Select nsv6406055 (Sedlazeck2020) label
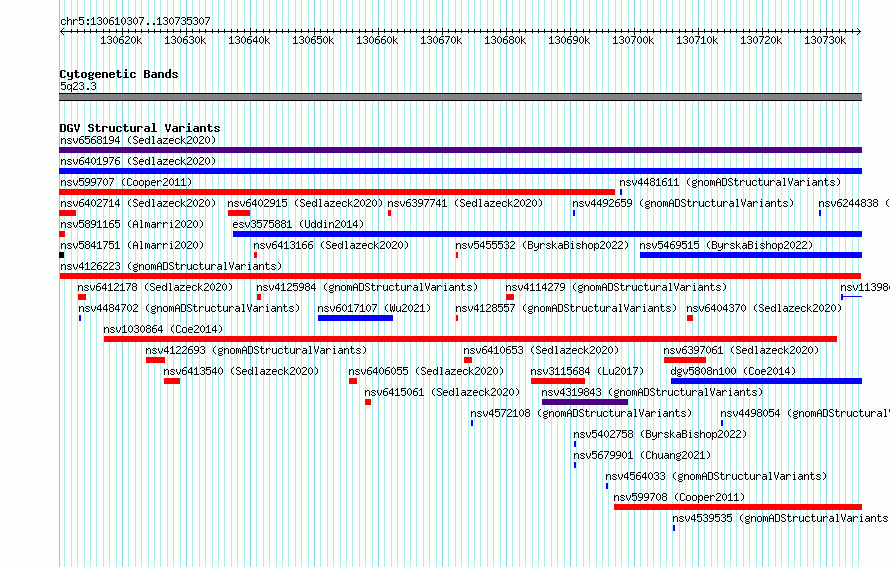This screenshot has height=567, width=890. [x=427, y=371]
